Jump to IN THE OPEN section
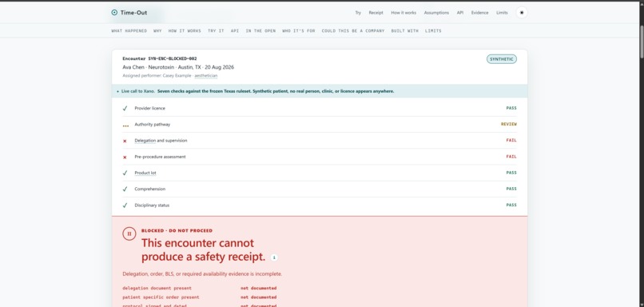The image size is (644, 307). (260, 31)
